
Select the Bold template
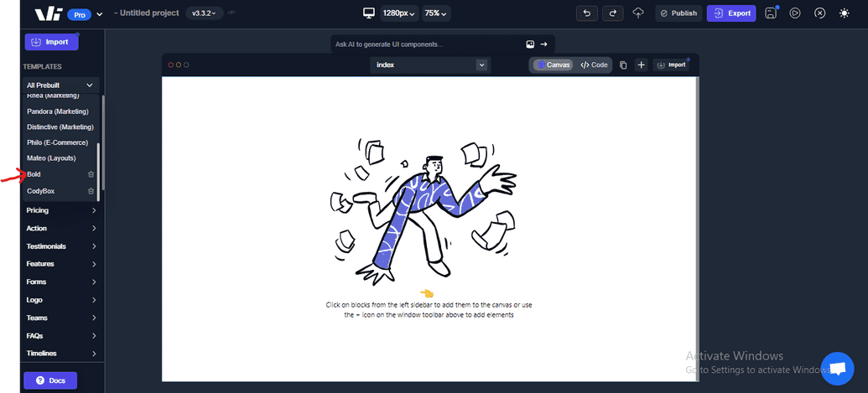pos(34,174)
